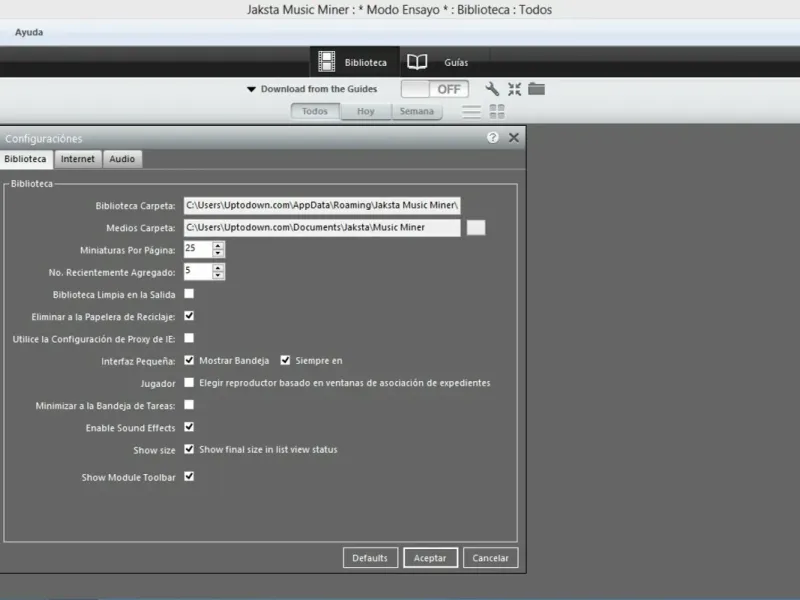Increase No. Recientemente Agregado value
Viewport: 800px width, 600px height.
[218, 267]
